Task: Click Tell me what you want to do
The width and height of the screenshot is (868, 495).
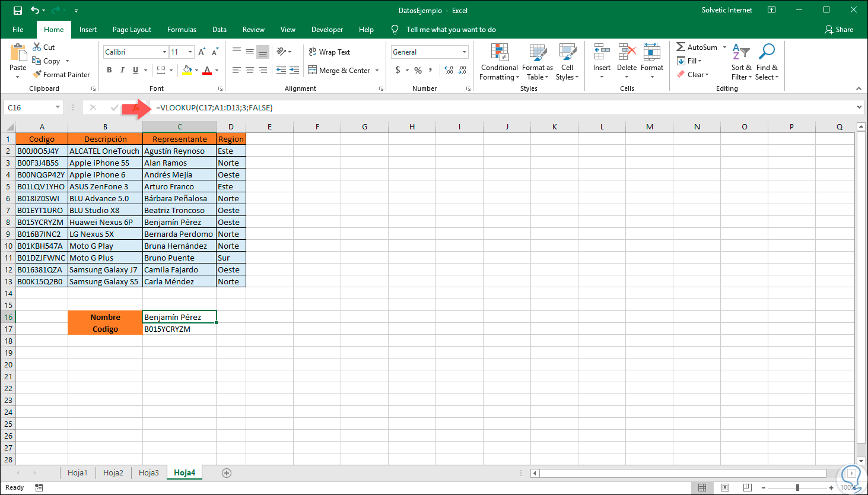Action: [451, 30]
